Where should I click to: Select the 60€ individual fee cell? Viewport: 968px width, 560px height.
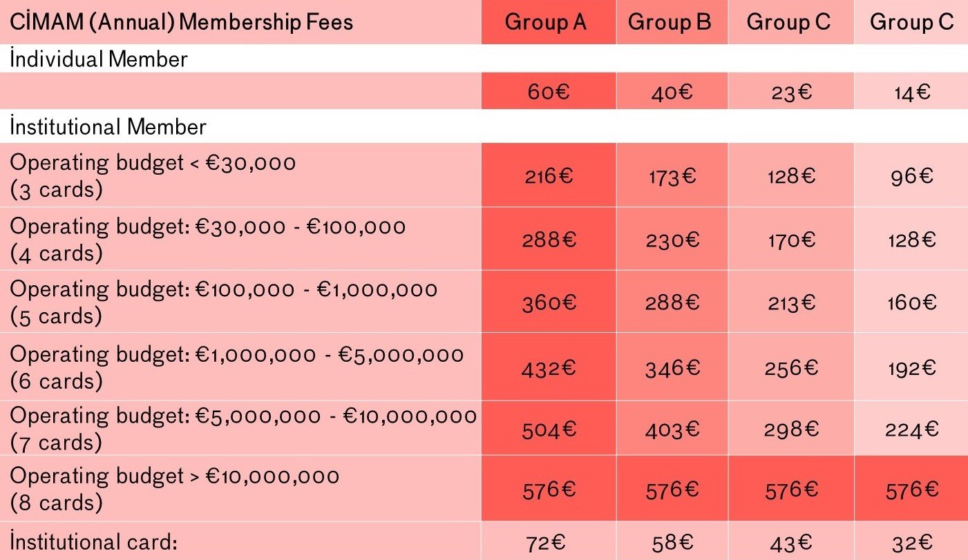pyautogui.click(x=548, y=92)
